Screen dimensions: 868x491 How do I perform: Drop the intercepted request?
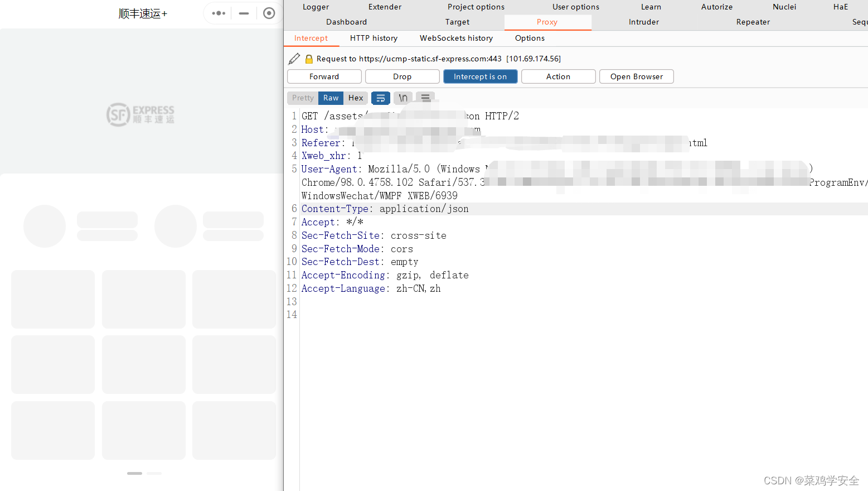pos(403,76)
